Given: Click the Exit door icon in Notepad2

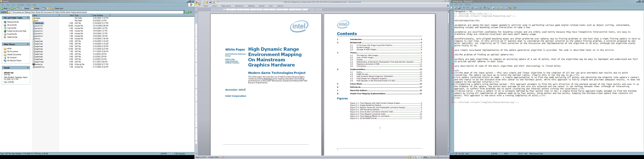Looking at the screenshot, I should (x=515, y=8).
